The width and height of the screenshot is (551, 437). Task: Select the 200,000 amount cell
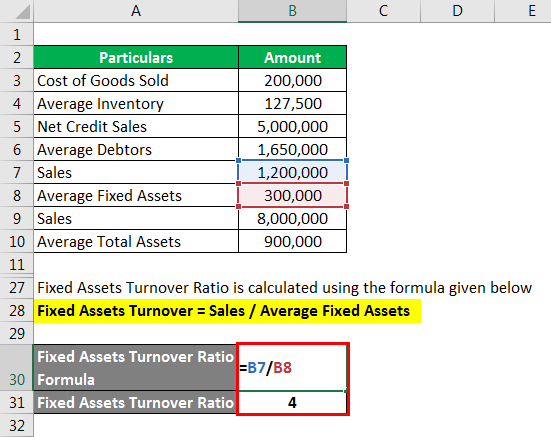(292, 80)
